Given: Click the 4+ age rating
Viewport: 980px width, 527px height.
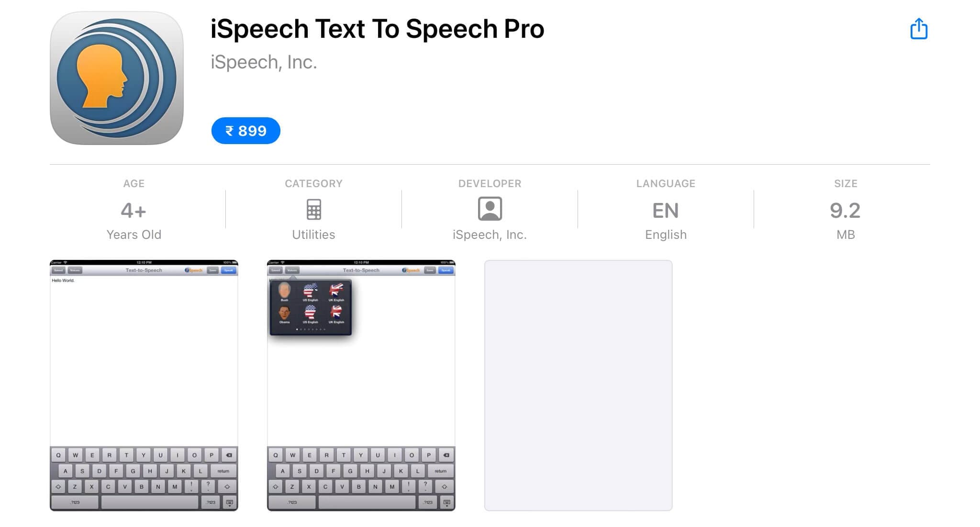Looking at the screenshot, I should [134, 211].
